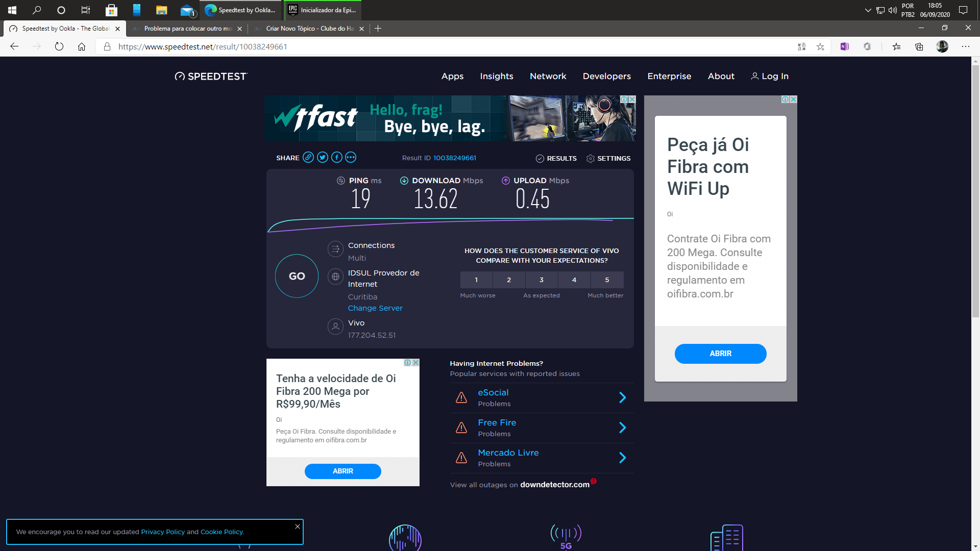Expand eSocial problems section
The image size is (980, 551).
pyautogui.click(x=622, y=397)
